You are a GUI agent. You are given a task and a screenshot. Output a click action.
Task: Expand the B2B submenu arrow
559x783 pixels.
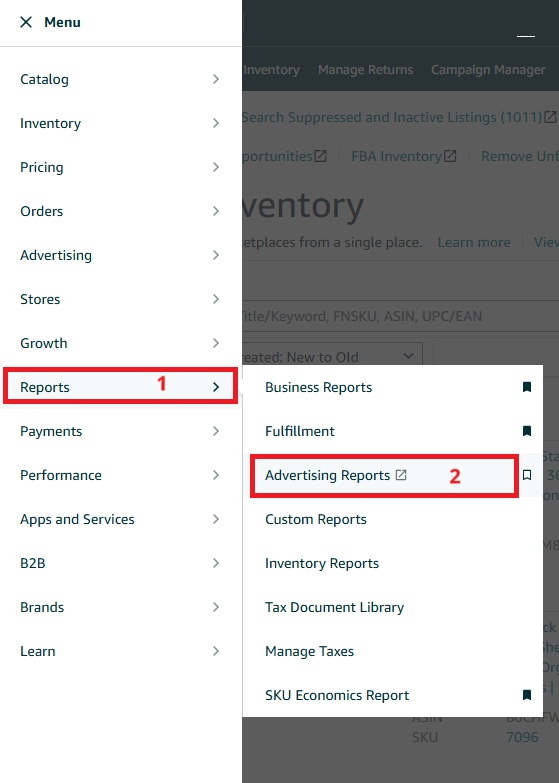[216, 563]
